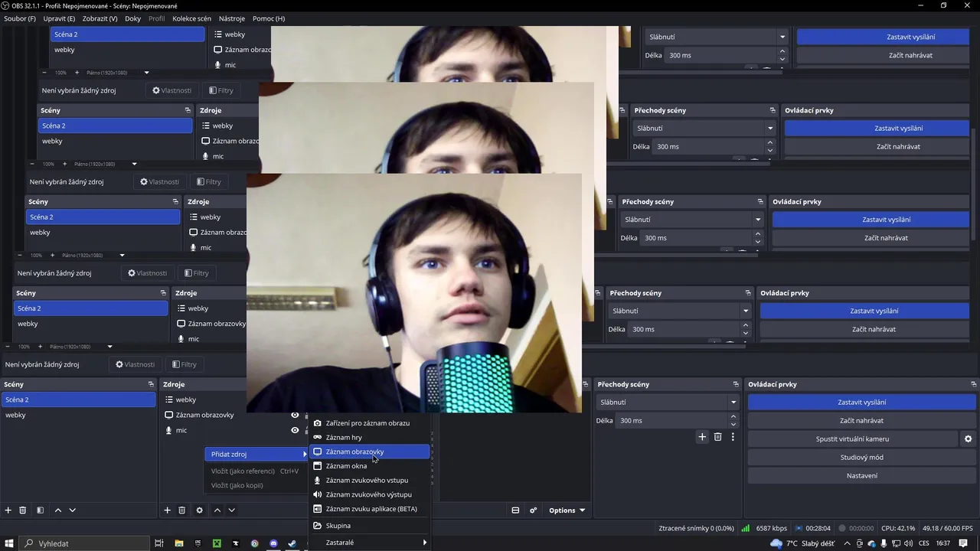The width and height of the screenshot is (980, 551).
Task: Open the Pomoc (H) menu
Action: 269,18
